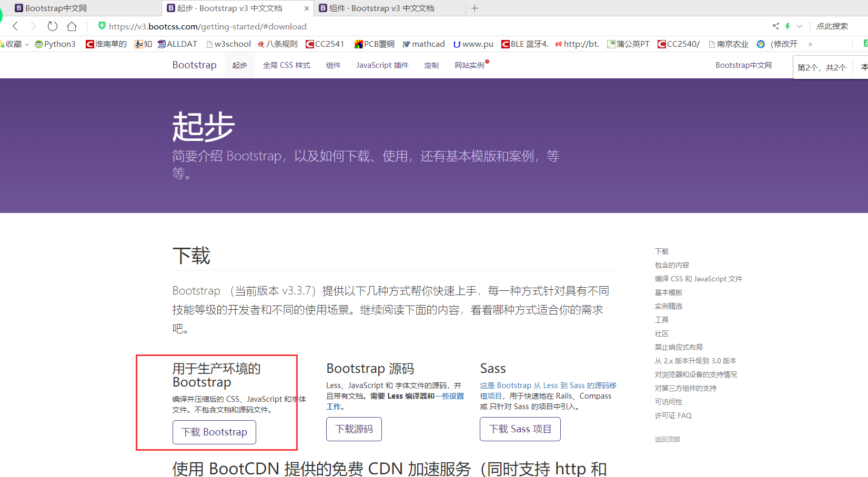Click the 下载 Bootstrap button
Screen dimensions: 868x477
[x=214, y=432]
